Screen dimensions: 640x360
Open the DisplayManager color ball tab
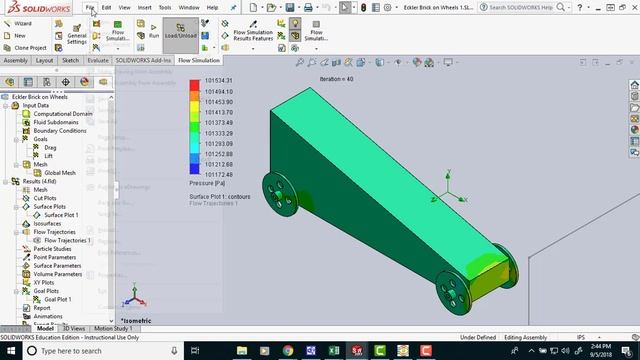click(84, 82)
